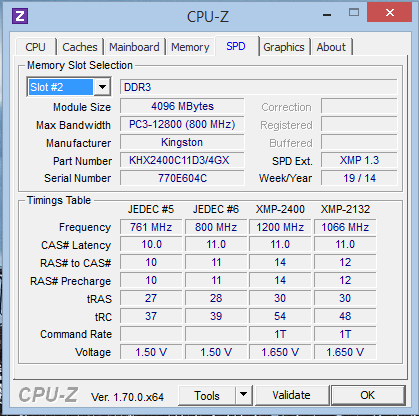
Task: Click the XMP-2400 column header
Action: pos(280,209)
